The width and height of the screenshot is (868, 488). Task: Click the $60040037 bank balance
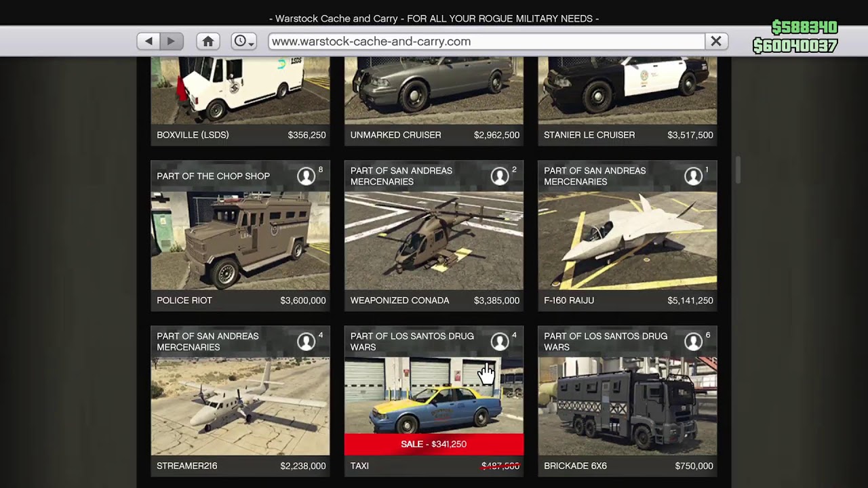(795, 45)
